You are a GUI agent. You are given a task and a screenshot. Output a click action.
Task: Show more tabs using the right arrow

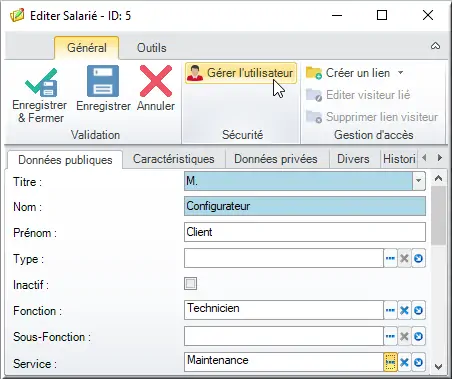tap(440, 158)
